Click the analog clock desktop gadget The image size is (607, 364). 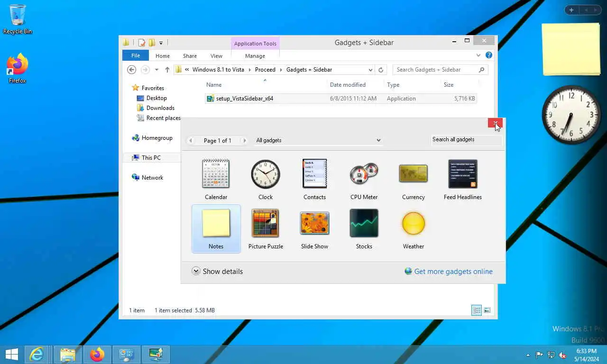[x=571, y=114]
